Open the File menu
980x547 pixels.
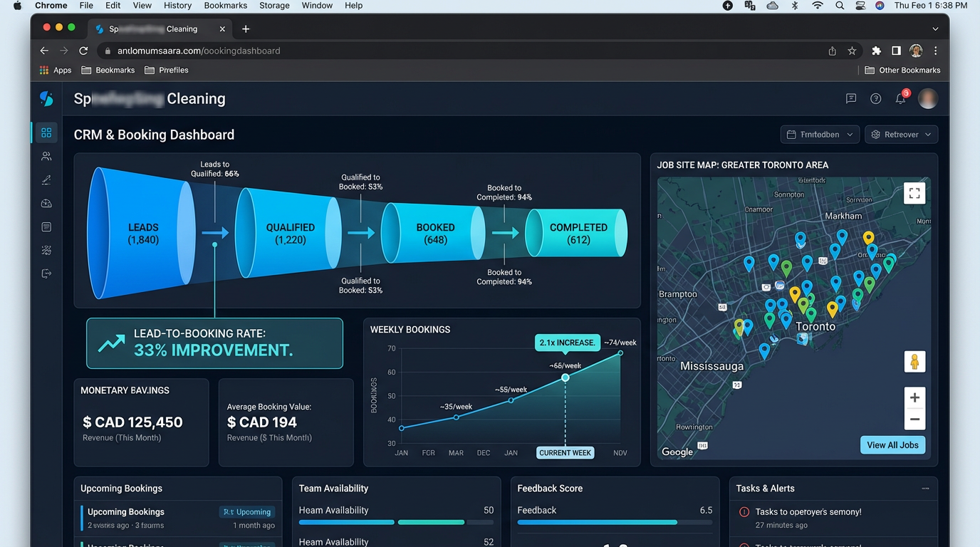86,5
